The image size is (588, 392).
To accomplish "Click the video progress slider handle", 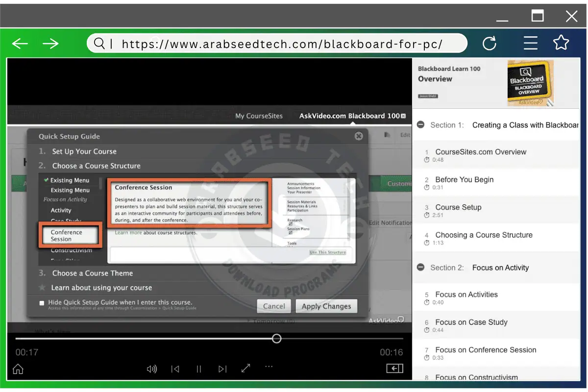I will click(277, 339).
